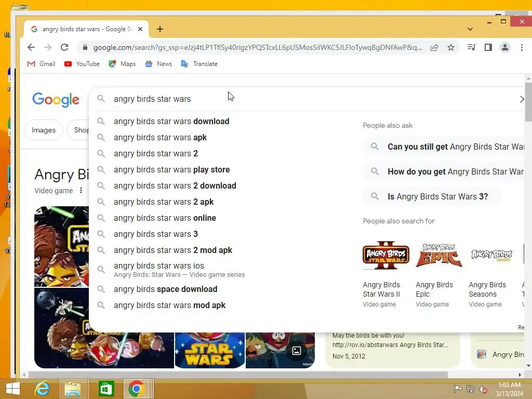This screenshot has height=399, width=532.
Task: Click the more images icon on thumbnail
Action: (x=297, y=351)
